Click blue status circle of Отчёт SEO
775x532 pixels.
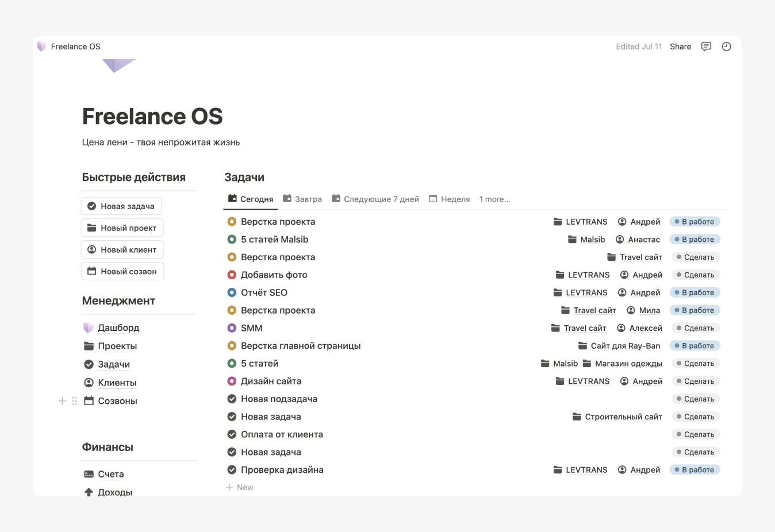point(232,292)
